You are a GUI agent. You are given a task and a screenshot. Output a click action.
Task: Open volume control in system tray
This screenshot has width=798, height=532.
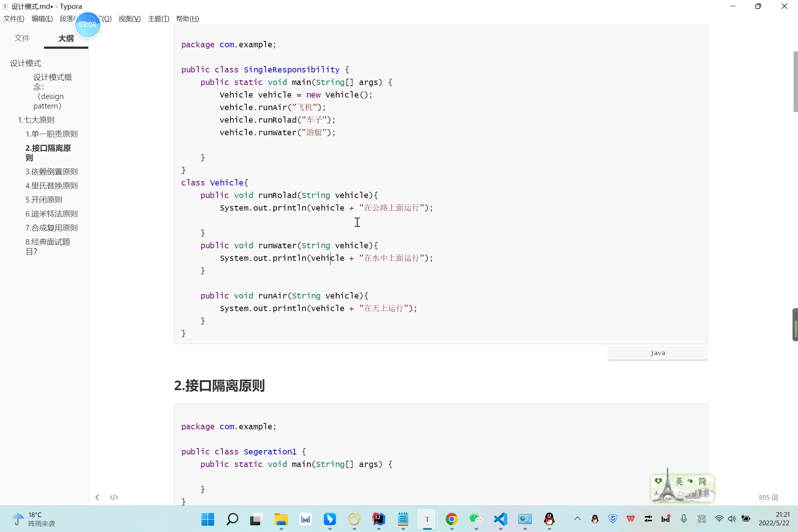pyautogui.click(x=732, y=519)
